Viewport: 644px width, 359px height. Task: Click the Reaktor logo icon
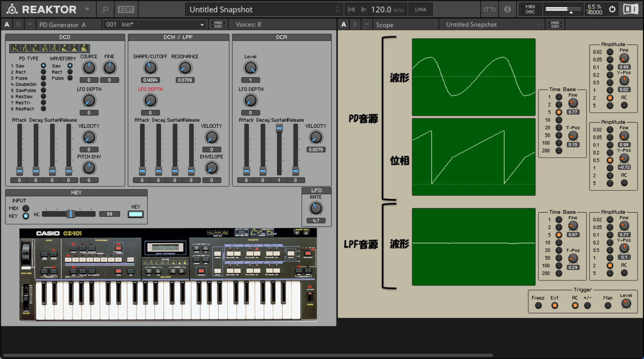(12, 9)
